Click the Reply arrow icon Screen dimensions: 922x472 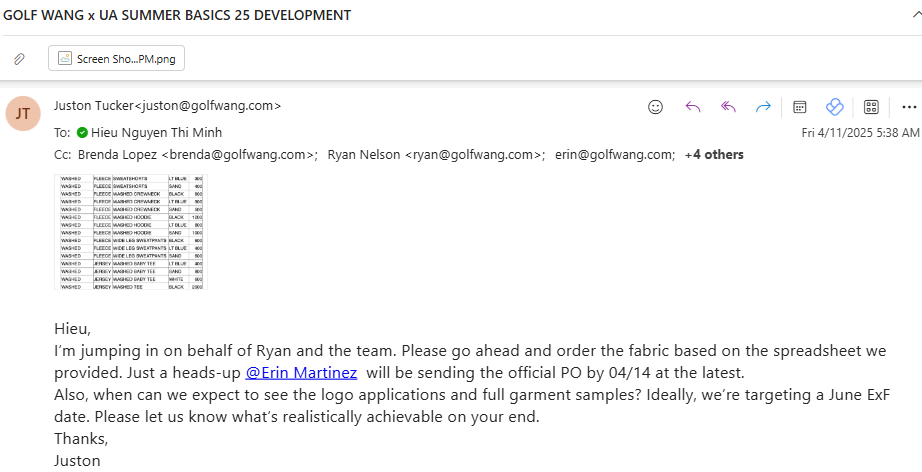point(693,107)
